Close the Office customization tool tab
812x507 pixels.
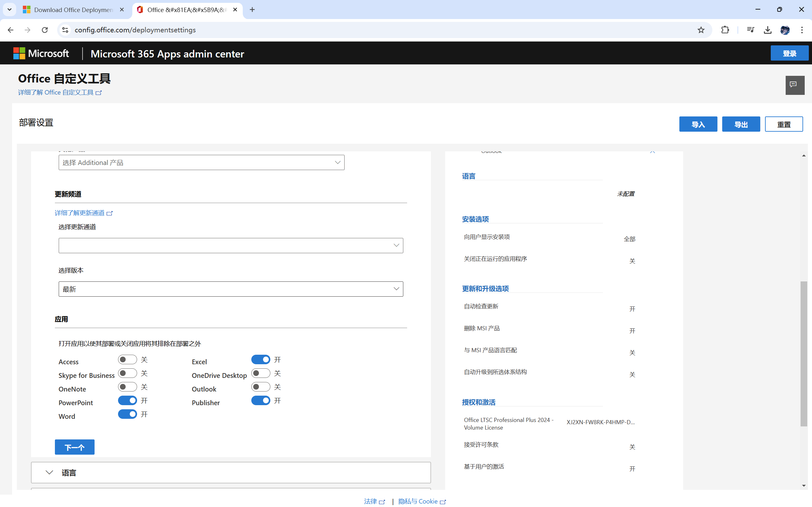(x=235, y=10)
